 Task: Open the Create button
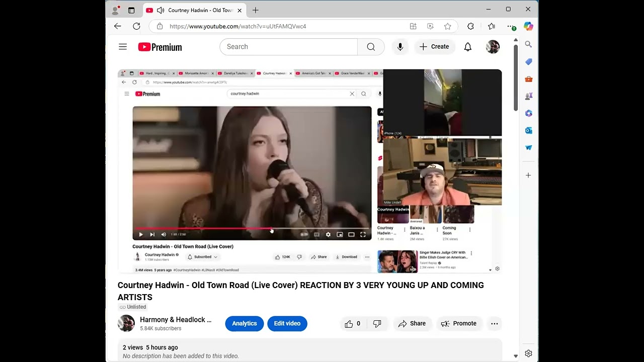(x=434, y=47)
